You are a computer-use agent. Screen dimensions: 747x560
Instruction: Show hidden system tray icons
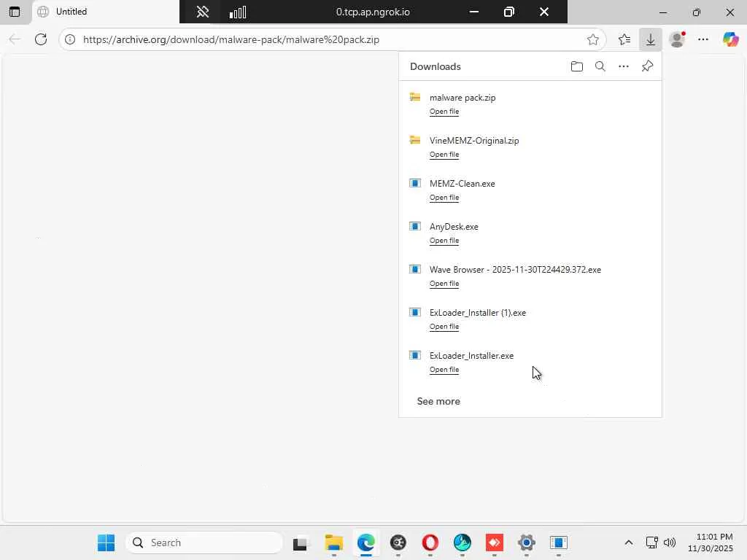click(x=628, y=542)
